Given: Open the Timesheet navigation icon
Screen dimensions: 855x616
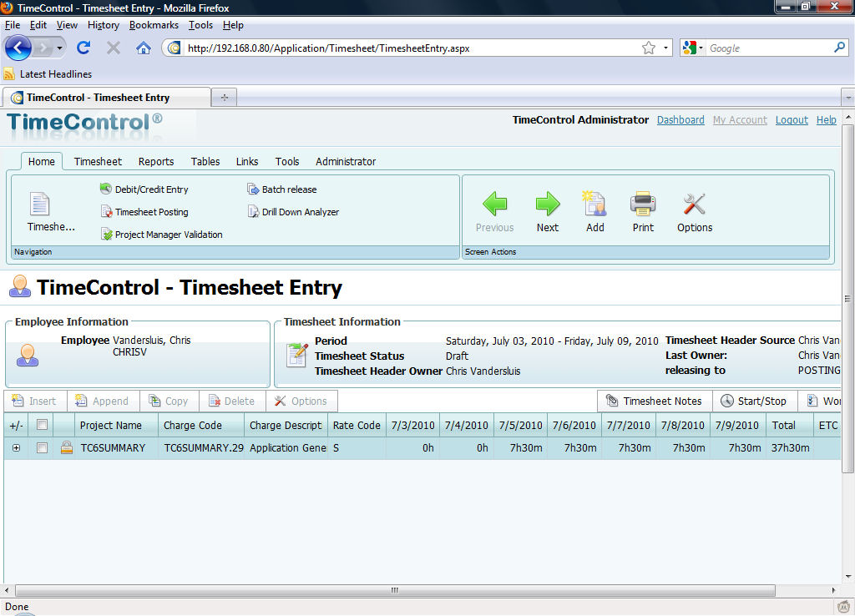Looking at the screenshot, I should (x=50, y=211).
